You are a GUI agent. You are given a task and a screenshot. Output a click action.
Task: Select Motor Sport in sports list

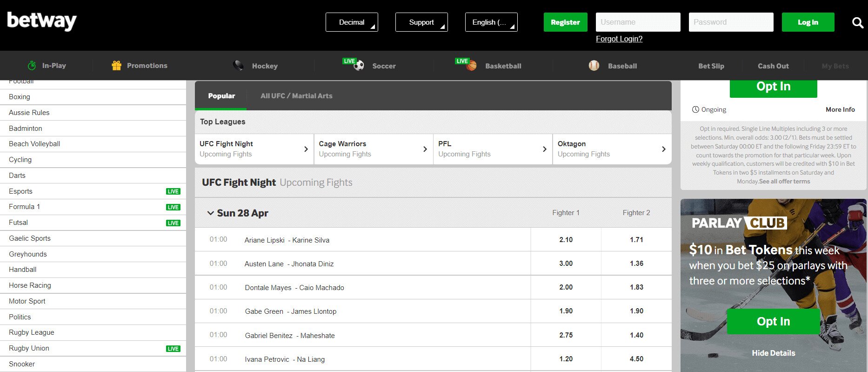tap(93, 301)
